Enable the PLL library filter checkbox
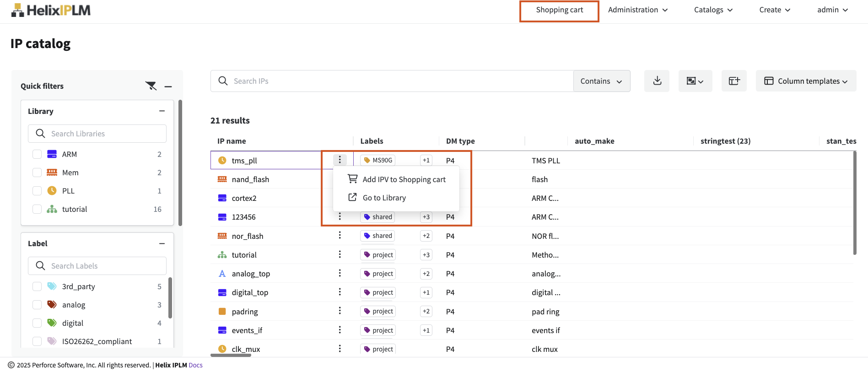868x372 pixels. (37, 191)
